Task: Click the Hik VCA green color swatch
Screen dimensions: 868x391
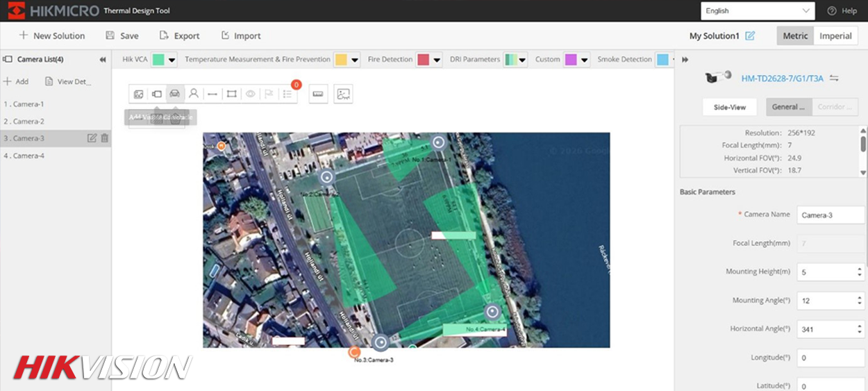Action: 158,60
